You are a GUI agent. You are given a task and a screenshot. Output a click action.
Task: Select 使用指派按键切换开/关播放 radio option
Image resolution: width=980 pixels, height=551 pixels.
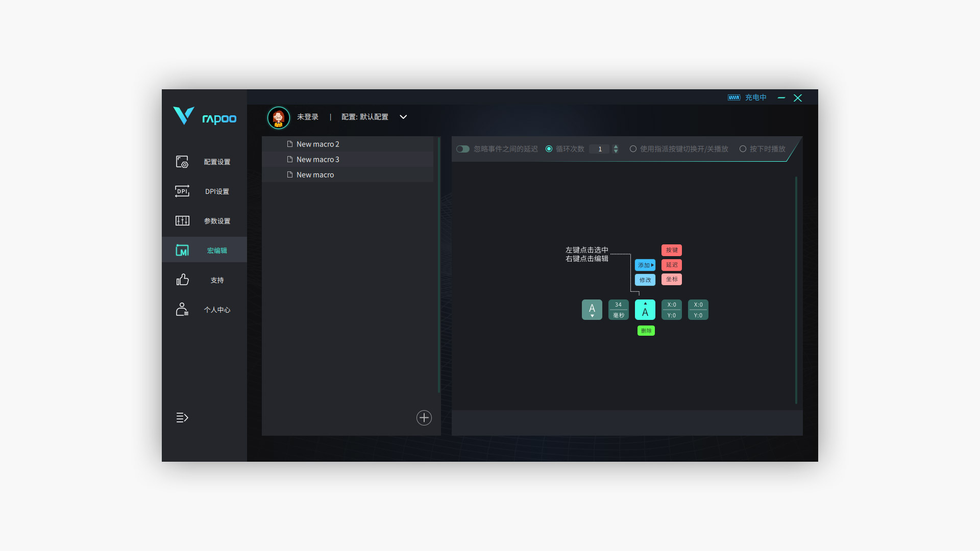tap(633, 149)
